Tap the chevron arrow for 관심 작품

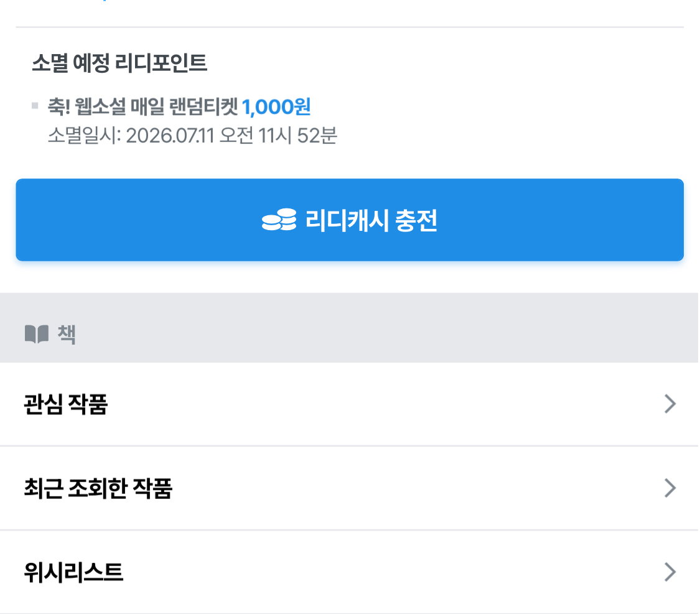pyautogui.click(x=670, y=404)
